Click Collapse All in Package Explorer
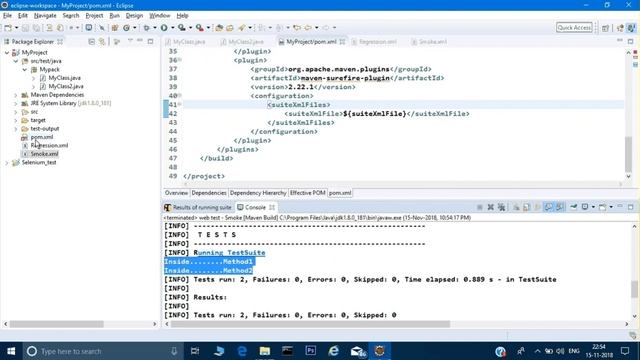640x360 pixels. 91,42
